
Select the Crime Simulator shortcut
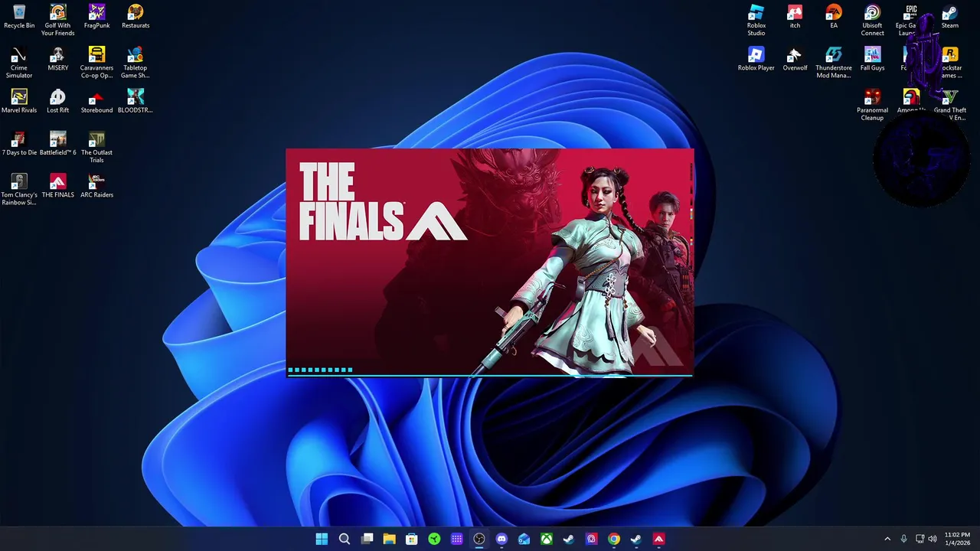[19, 63]
